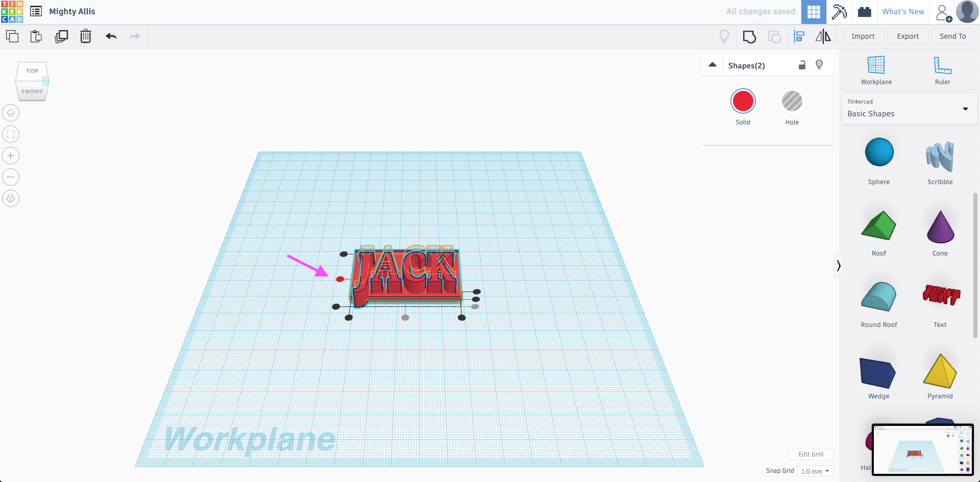Click Fit all in view icon
This screenshot has height=482, width=980.
11,134
